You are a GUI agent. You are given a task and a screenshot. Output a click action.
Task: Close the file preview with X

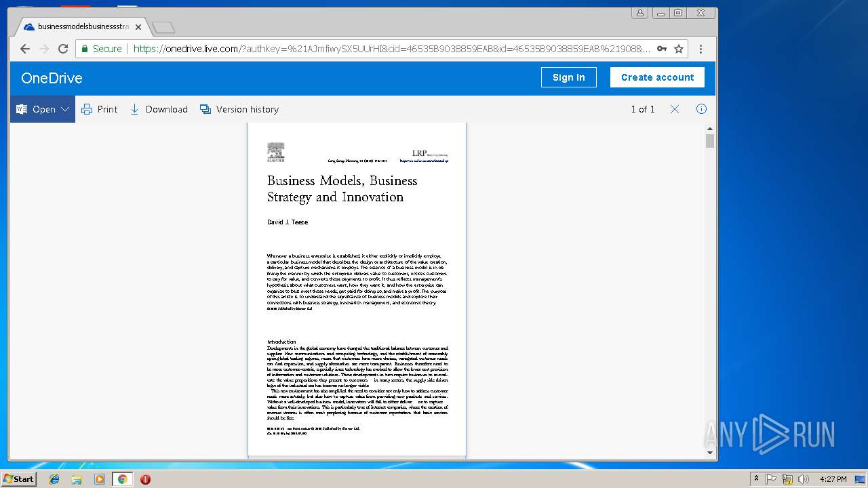[x=675, y=109]
